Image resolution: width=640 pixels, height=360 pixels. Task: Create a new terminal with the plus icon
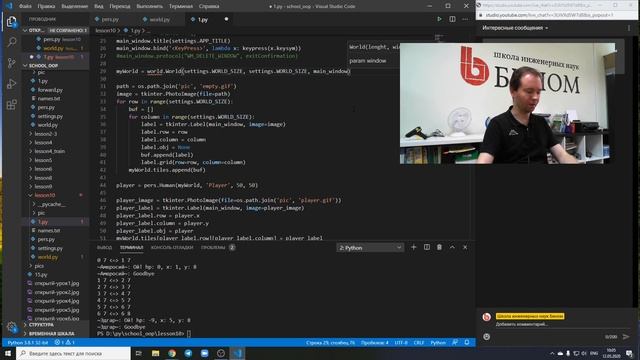(413, 247)
